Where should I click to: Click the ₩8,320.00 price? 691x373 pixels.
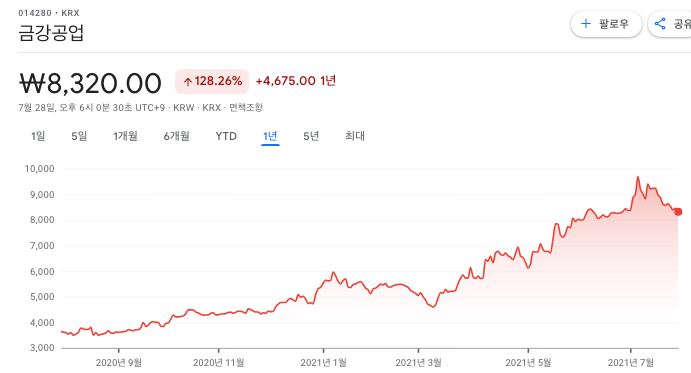[x=90, y=83]
